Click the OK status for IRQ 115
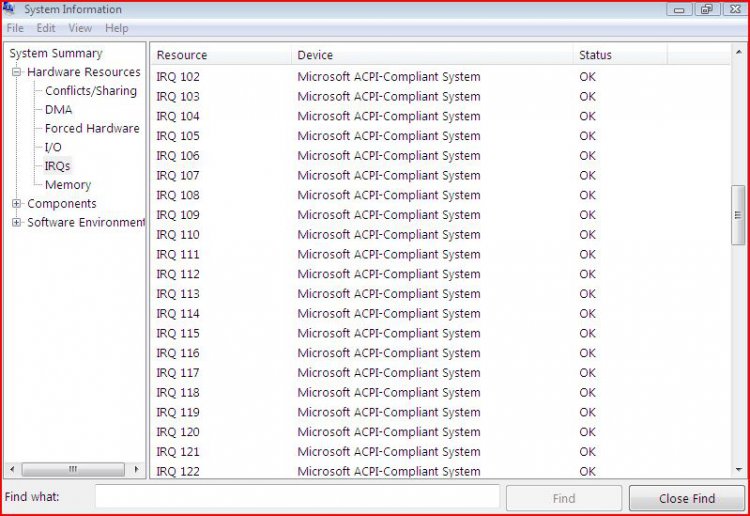Image resolution: width=750 pixels, height=516 pixels. 587,333
